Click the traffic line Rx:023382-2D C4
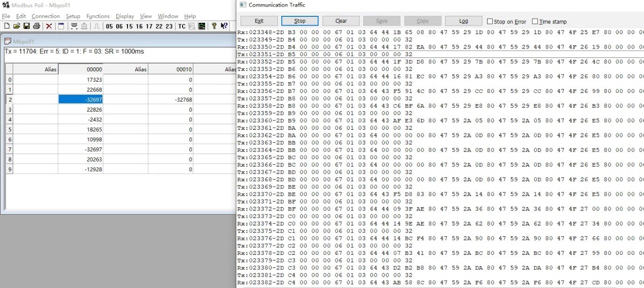This screenshot has height=288, width=644. tap(440, 282)
